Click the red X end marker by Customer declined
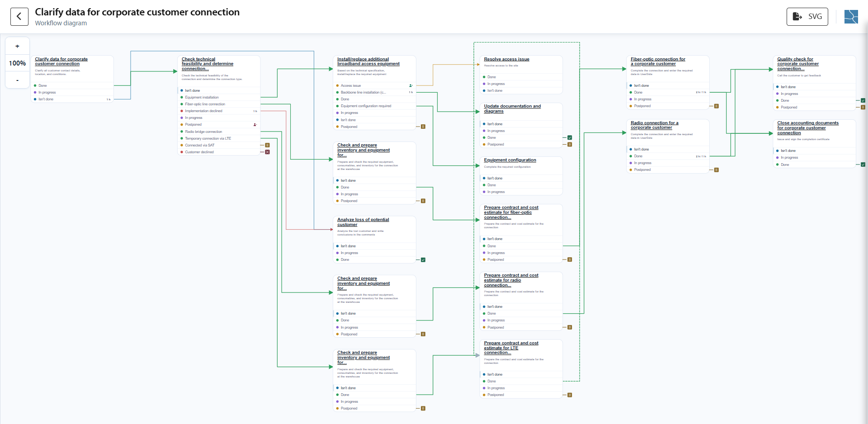The width and height of the screenshot is (868, 424). click(x=267, y=152)
